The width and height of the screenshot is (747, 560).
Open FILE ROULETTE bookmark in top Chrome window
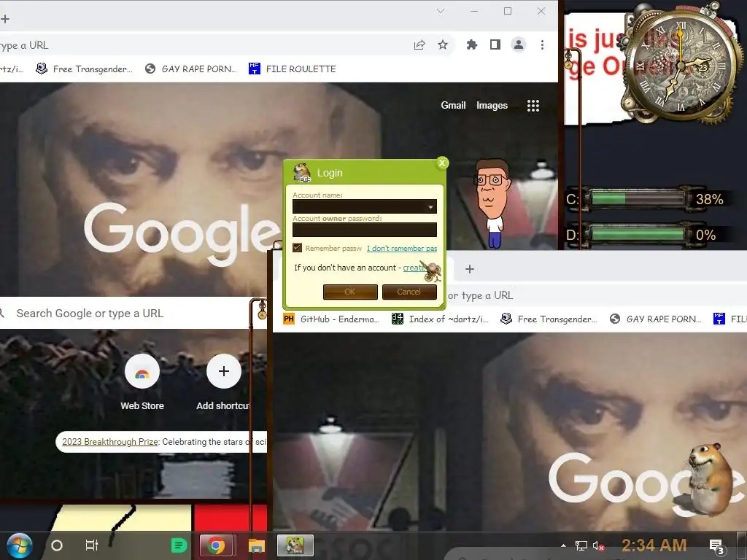click(292, 69)
